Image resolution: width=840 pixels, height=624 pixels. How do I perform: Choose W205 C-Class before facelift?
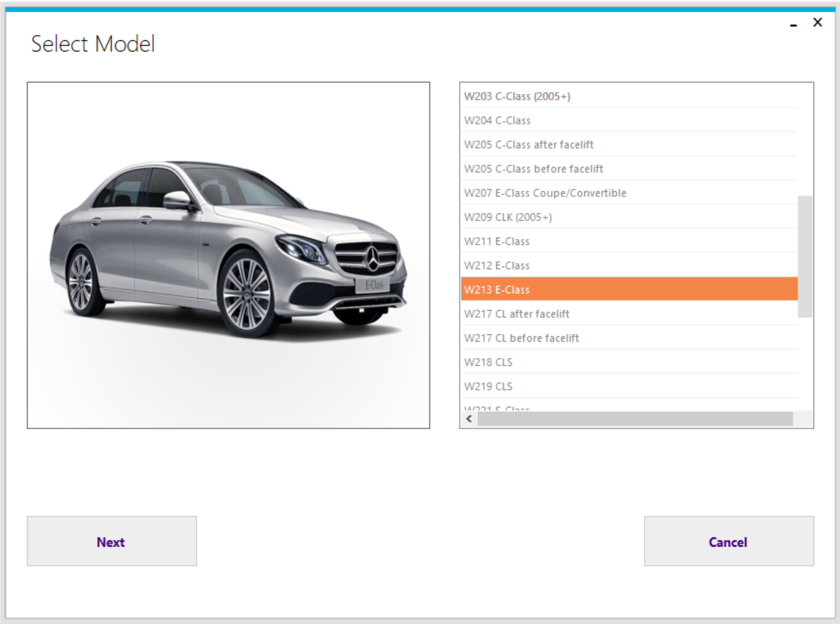(629, 169)
